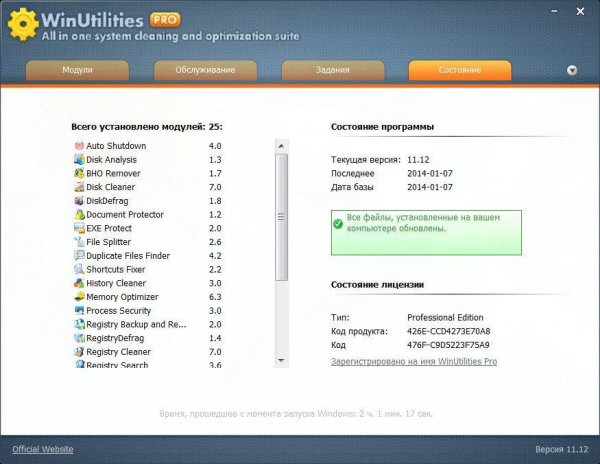Click the Версия 11.12 footer text
The height and width of the screenshot is (464, 600).
click(561, 449)
